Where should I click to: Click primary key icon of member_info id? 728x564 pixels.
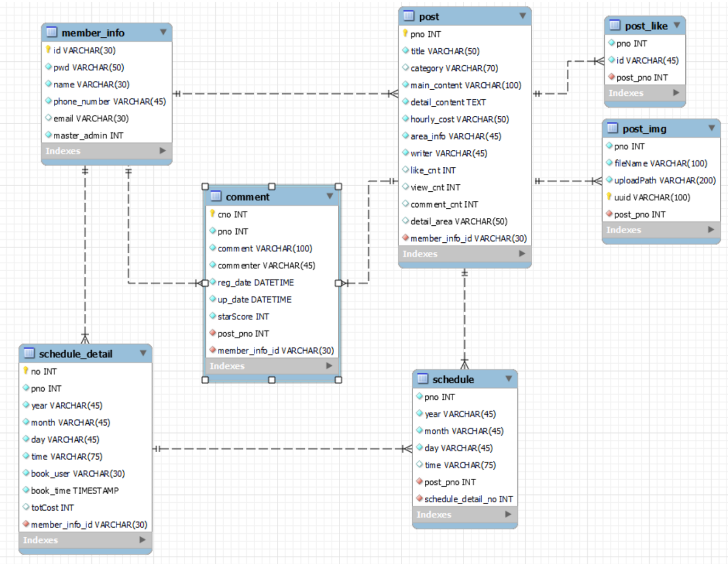tap(48, 50)
